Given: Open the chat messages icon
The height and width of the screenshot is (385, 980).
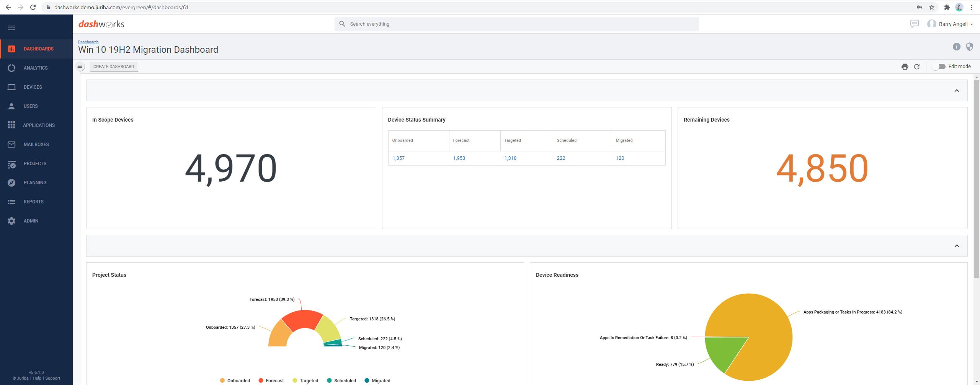Looking at the screenshot, I should 914,24.
